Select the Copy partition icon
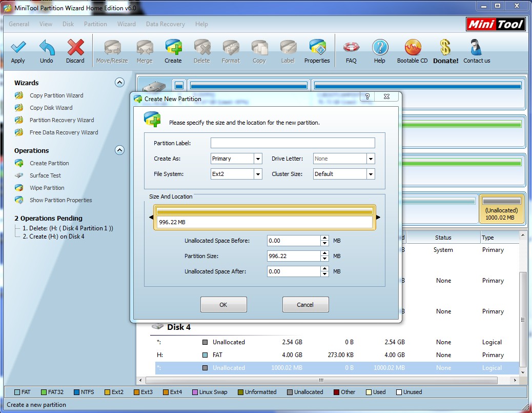The image size is (532, 413). tap(259, 51)
